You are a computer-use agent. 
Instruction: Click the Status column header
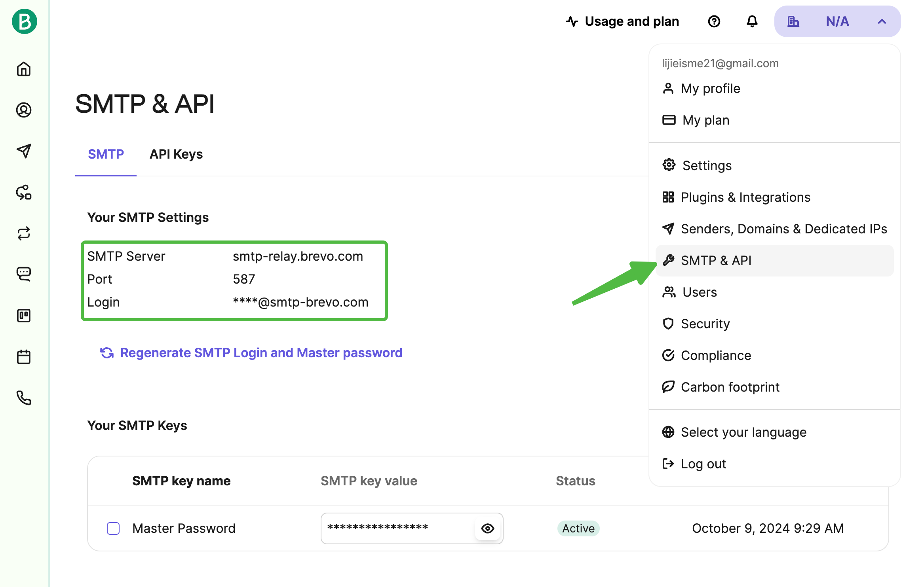click(576, 481)
